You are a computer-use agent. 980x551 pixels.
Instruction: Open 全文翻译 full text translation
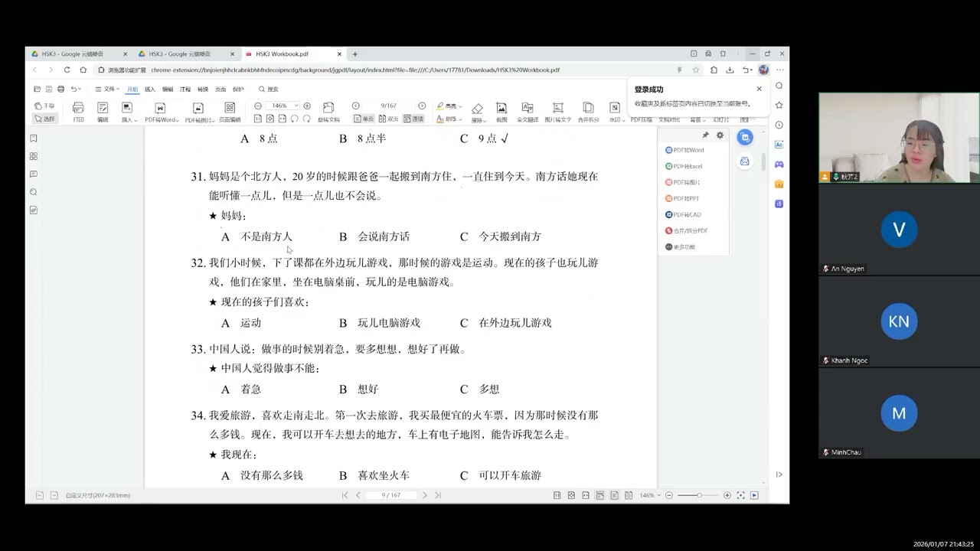pos(528,112)
